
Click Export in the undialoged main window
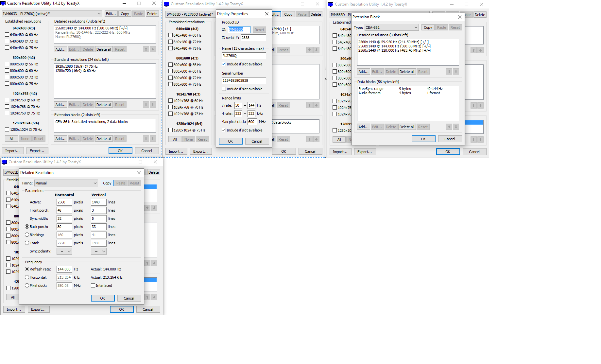(x=37, y=151)
